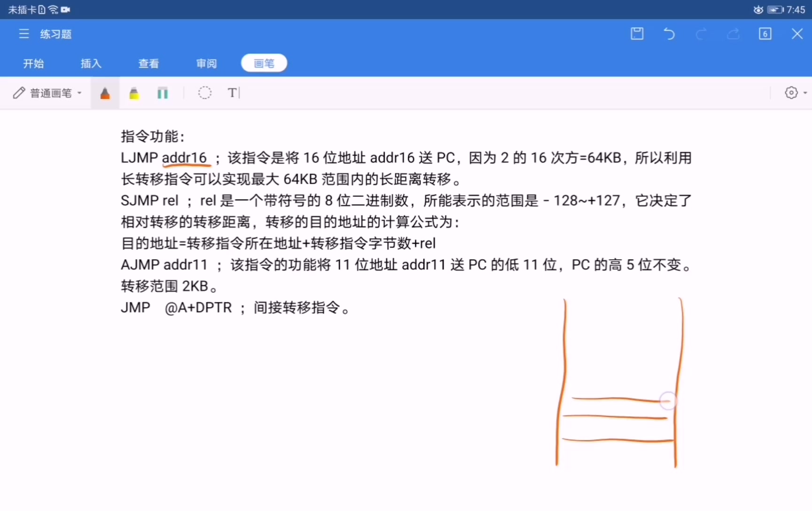Viewport: 812px width, 511px height.
Task: Switch to the 审阅 ribbon tab
Action: tap(206, 63)
